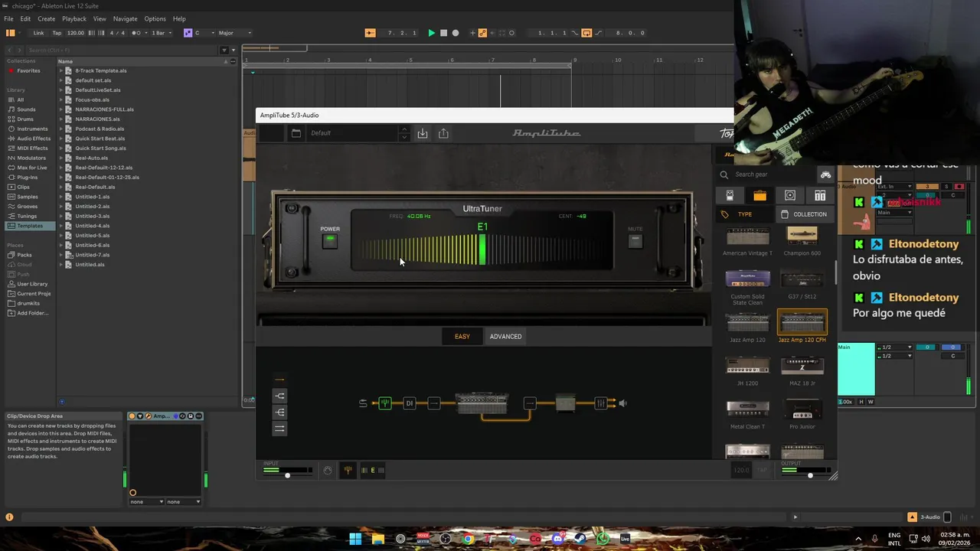Open the Create menu

pos(46,18)
